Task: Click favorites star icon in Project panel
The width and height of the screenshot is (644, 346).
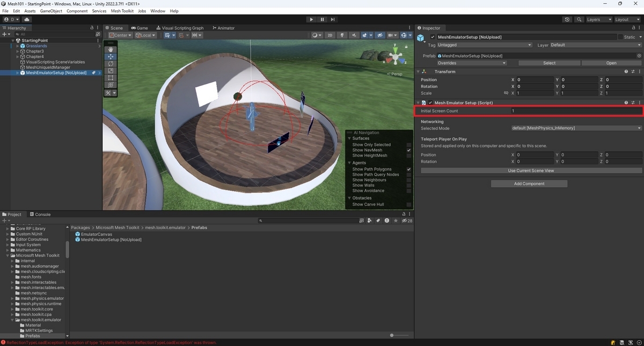Action: tap(396, 220)
